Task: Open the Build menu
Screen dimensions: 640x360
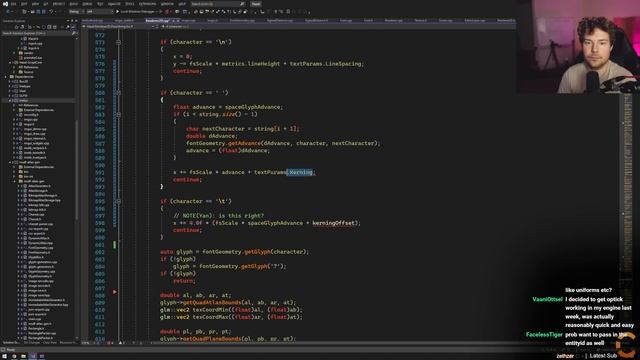Action: pyautogui.click(x=73, y=4)
